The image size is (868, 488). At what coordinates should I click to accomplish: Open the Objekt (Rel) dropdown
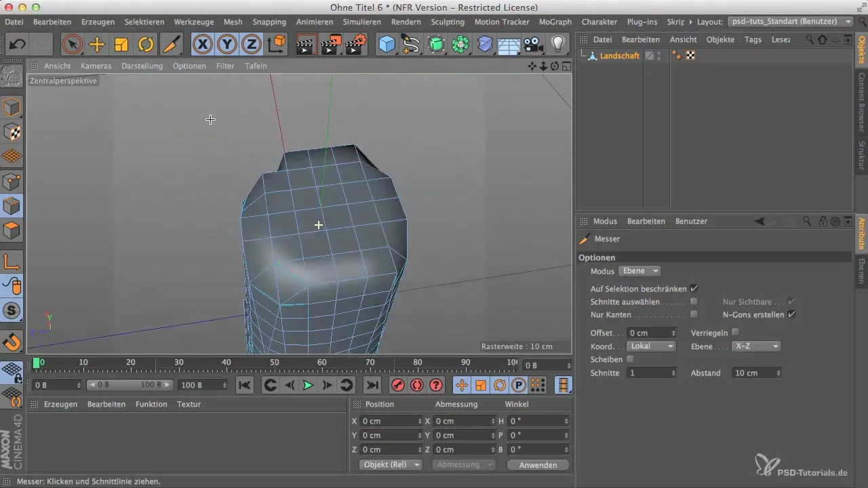click(x=390, y=465)
